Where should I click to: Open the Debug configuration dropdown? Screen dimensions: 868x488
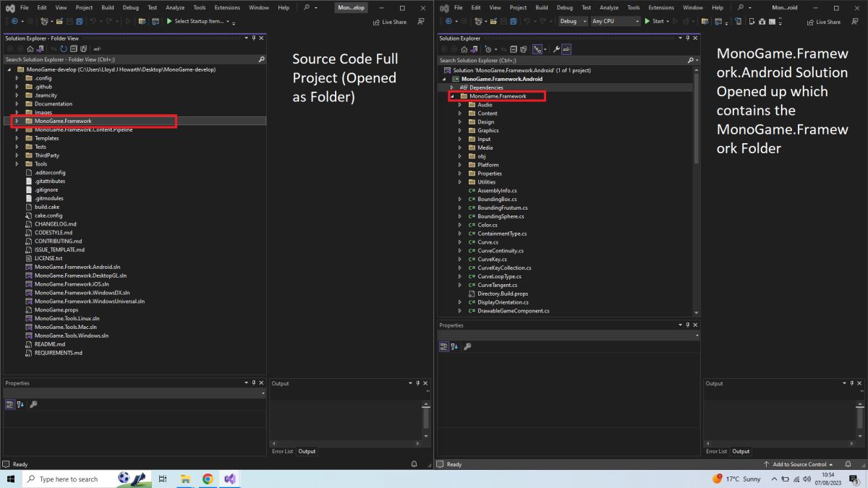(x=572, y=21)
